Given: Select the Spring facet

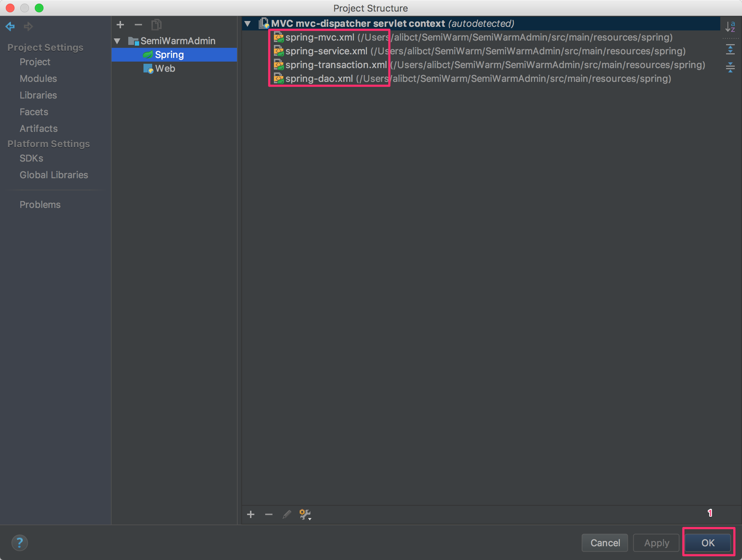Looking at the screenshot, I should [x=174, y=55].
